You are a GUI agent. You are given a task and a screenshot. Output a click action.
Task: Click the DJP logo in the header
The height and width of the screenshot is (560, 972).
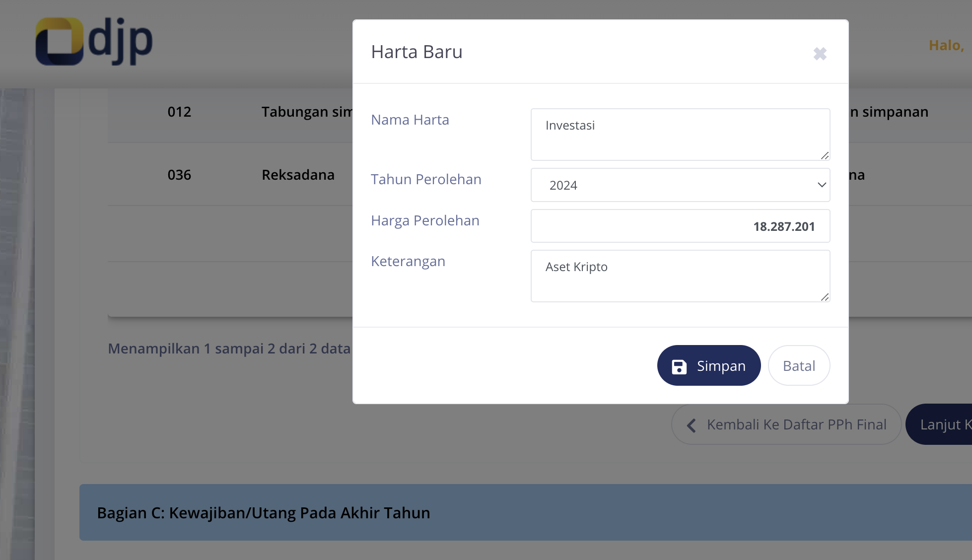tap(94, 41)
